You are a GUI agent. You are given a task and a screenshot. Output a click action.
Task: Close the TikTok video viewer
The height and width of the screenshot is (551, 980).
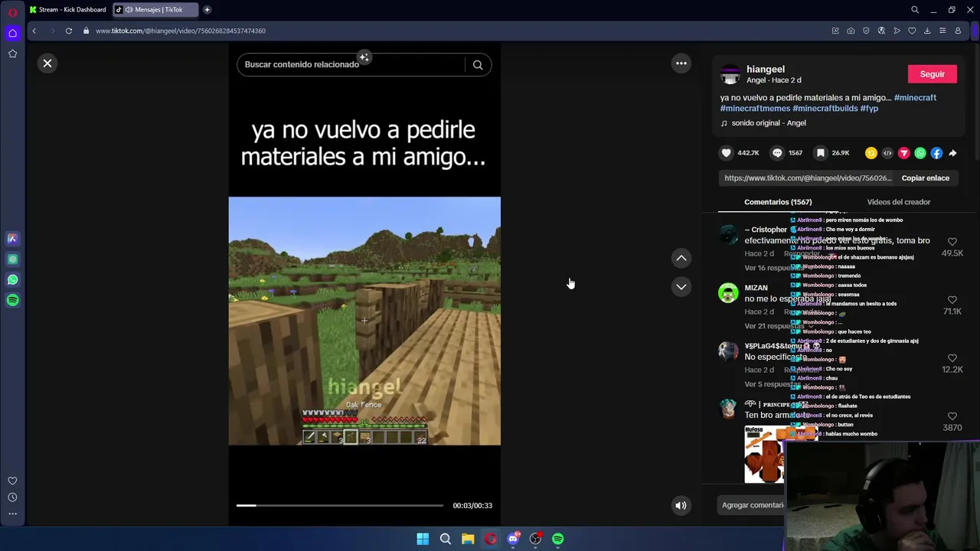click(47, 64)
